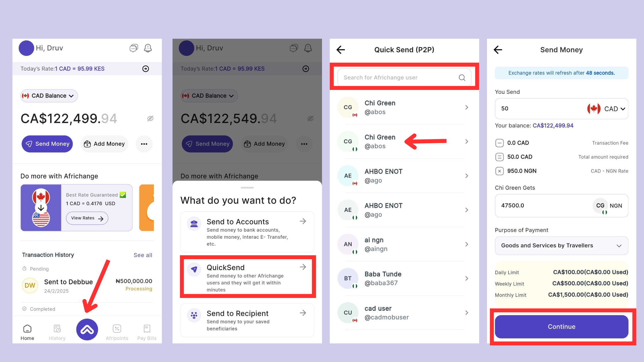Tap View Rates button in CAD to USD card
Screen dimensions: 644x362
click(x=87, y=218)
